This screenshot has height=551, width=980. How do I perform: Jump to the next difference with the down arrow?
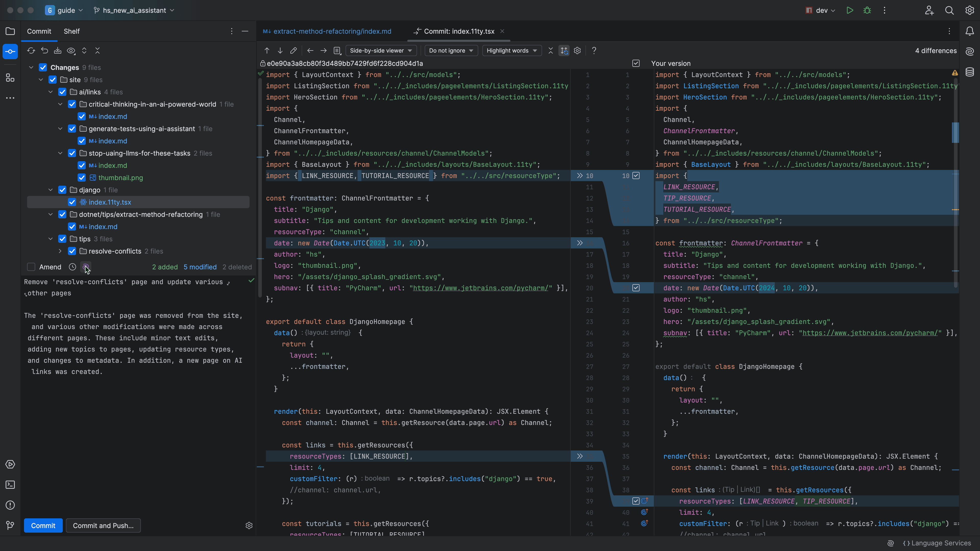click(280, 51)
